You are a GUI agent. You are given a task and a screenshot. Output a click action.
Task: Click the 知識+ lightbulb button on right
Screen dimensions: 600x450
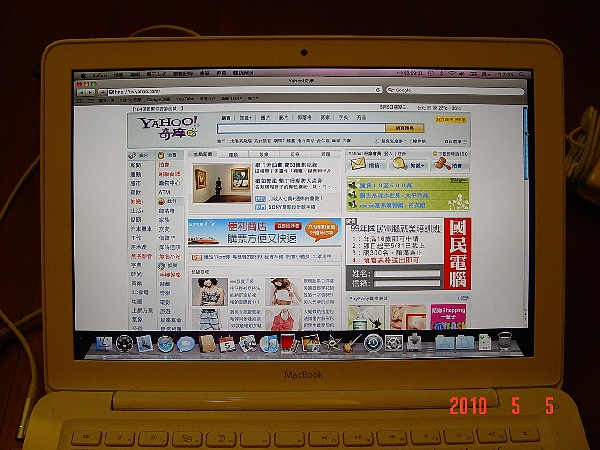click(x=408, y=164)
